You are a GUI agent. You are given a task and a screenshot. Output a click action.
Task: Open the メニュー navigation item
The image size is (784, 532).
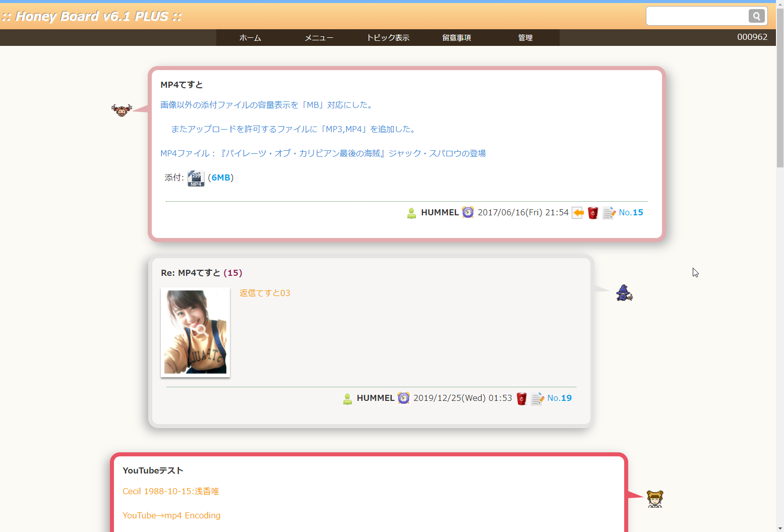pos(319,38)
